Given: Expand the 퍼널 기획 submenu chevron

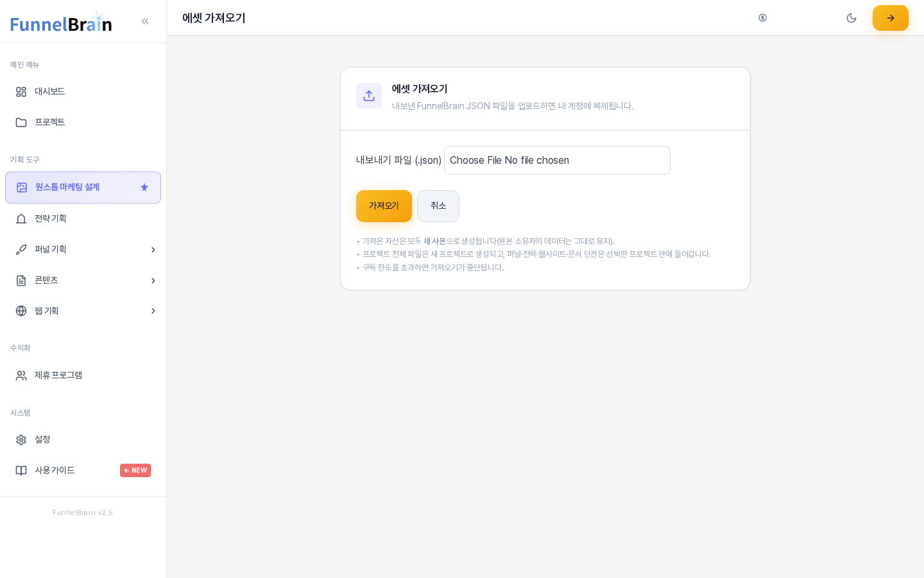Looking at the screenshot, I should pyautogui.click(x=153, y=250).
